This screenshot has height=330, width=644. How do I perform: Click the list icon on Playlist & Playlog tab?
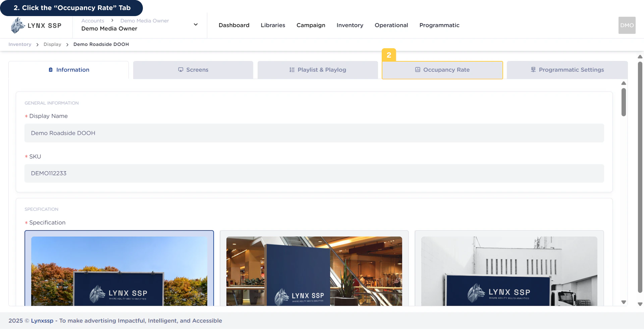[292, 70]
